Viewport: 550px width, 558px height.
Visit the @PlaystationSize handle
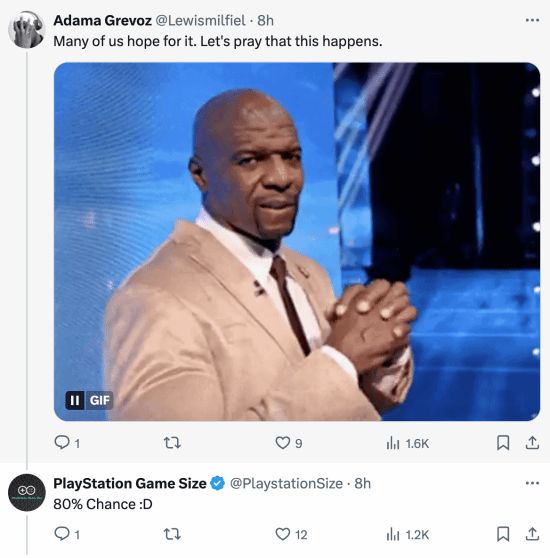click(286, 483)
